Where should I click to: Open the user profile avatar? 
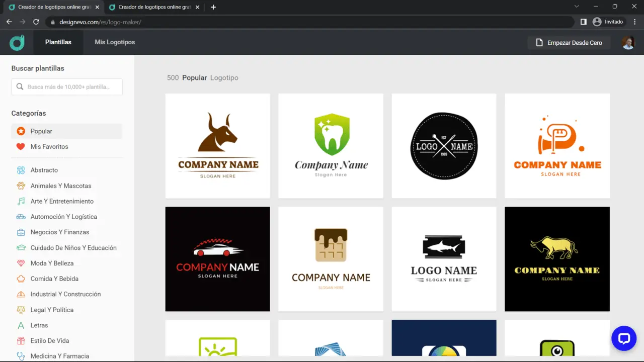628,43
